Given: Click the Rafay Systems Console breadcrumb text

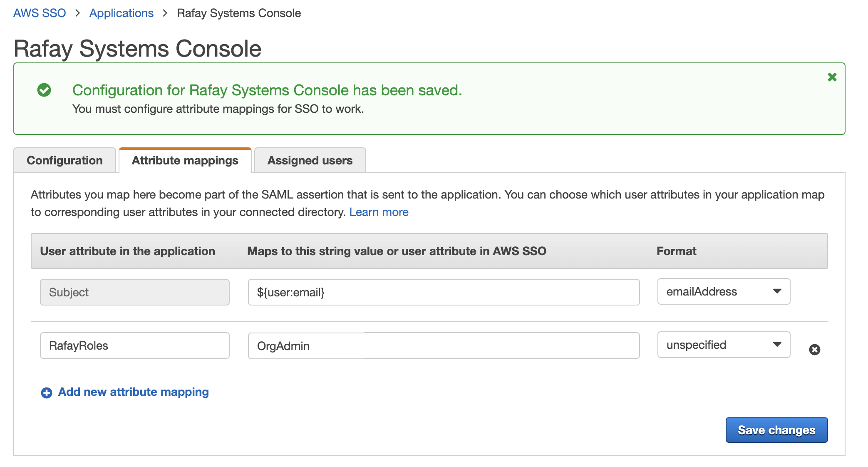Looking at the screenshot, I should 239,13.
